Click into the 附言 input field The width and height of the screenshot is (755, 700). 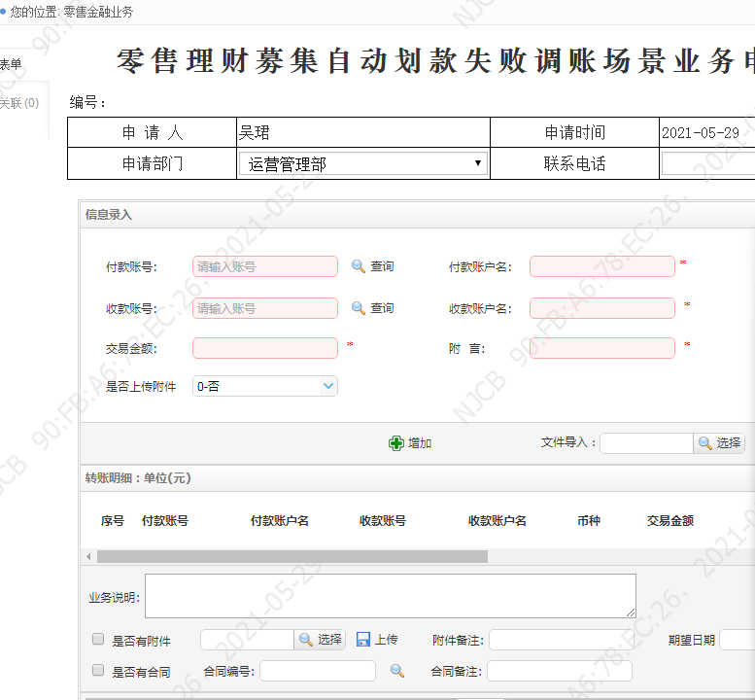tap(601, 348)
